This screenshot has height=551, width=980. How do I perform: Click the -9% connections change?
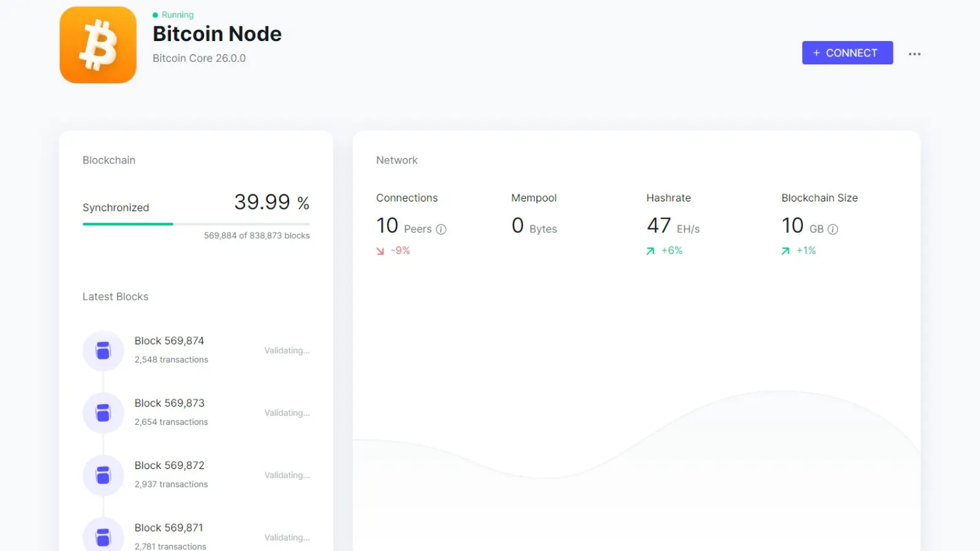(x=401, y=251)
